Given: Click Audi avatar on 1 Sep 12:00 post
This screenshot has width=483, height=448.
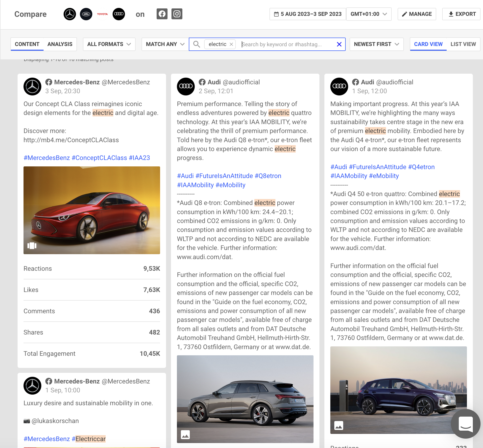Looking at the screenshot, I should pos(339,87).
